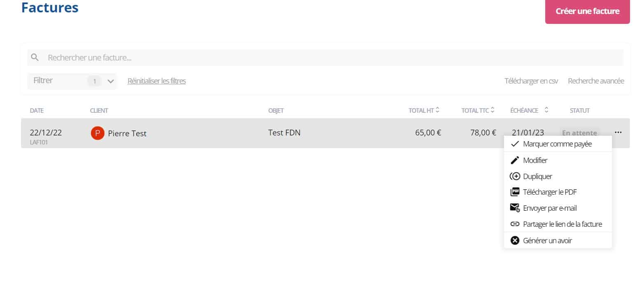The width and height of the screenshot is (644, 291).
Task: Click the pencil icon for Modifier
Action: (514, 160)
